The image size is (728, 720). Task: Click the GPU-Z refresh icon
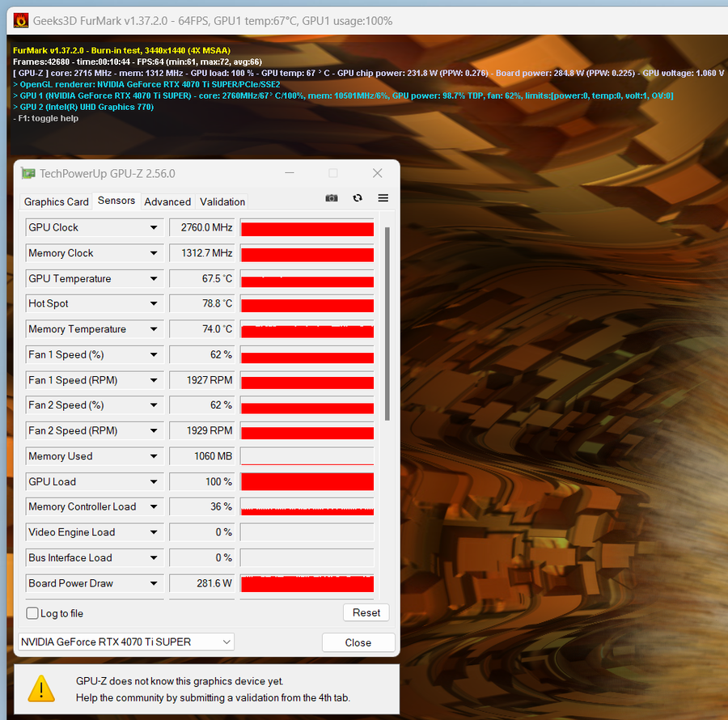(x=358, y=198)
